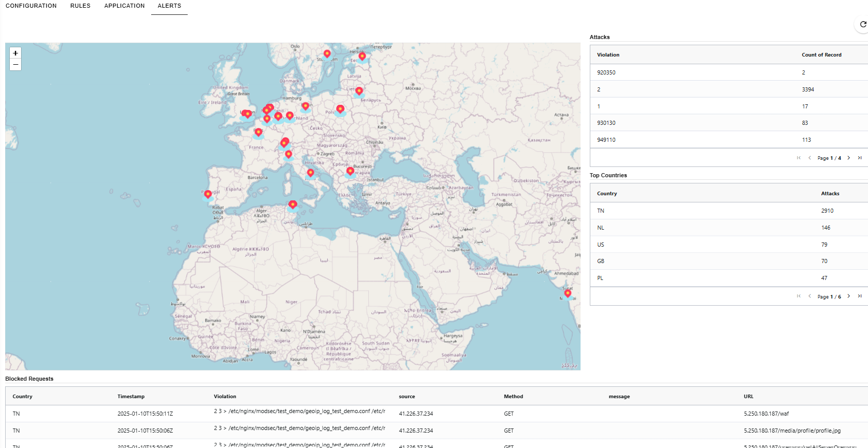Select violation 949110 row
Screen dimensions: 868x448
[729, 140]
